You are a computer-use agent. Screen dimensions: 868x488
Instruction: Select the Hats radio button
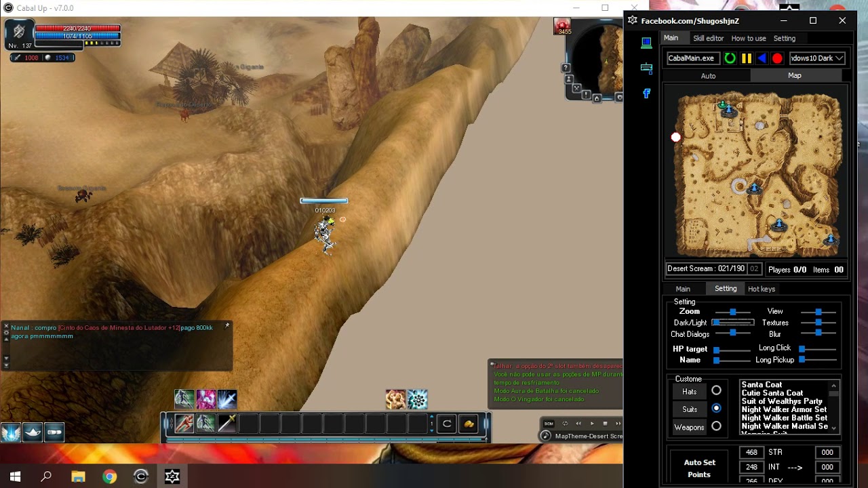tap(716, 391)
